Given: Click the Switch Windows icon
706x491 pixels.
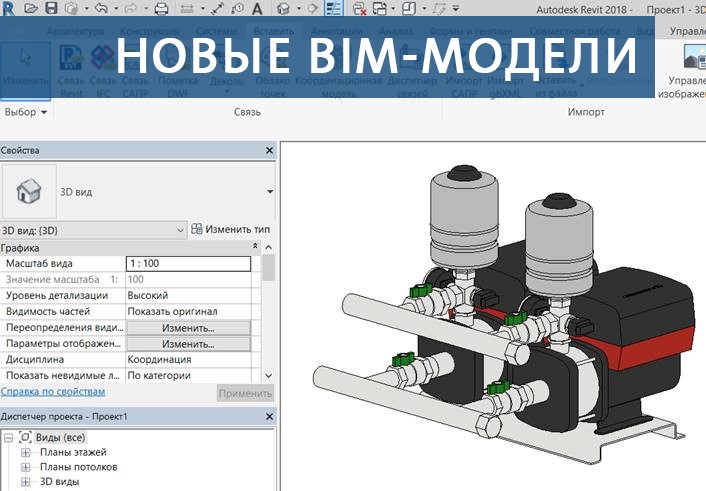Looking at the screenshot, I should coord(380,8).
